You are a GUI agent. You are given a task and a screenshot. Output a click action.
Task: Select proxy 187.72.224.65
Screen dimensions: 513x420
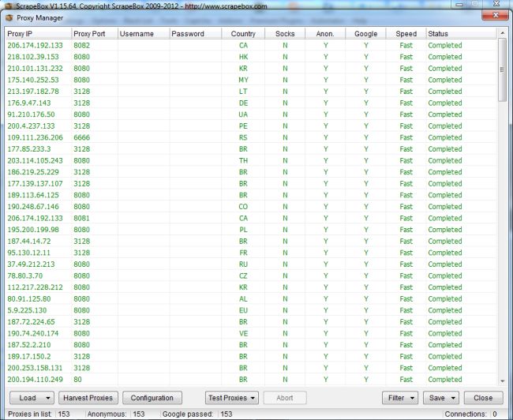click(x=31, y=322)
